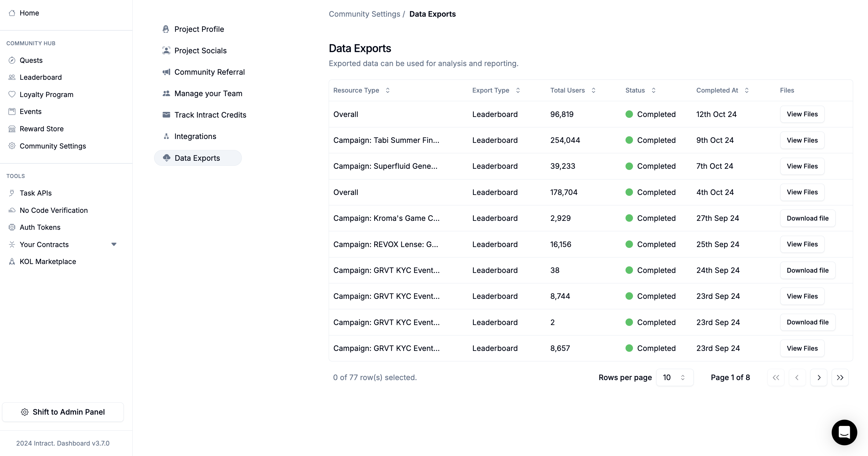Click the Integrations icon
The width and height of the screenshot is (868, 456).
click(x=166, y=136)
